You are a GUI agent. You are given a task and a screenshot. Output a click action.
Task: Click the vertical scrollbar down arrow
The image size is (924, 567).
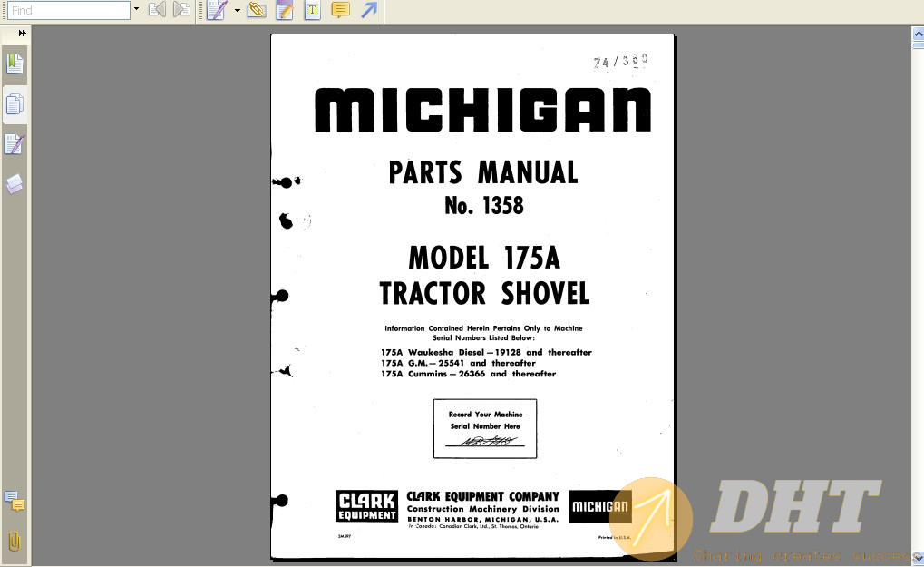pos(919,557)
